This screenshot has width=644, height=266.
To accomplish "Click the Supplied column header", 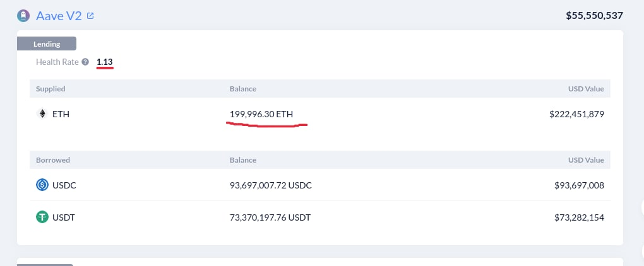I will tap(51, 89).
